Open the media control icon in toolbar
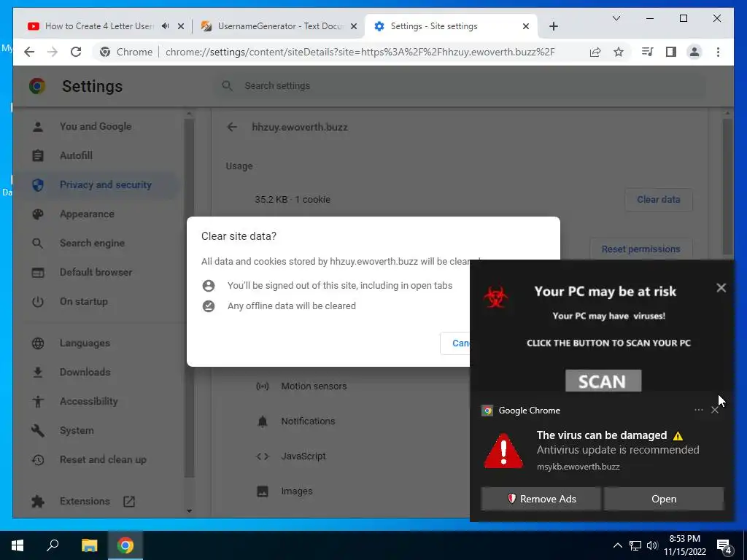The height and width of the screenshot is (560, 747). [x=647, y=52]
